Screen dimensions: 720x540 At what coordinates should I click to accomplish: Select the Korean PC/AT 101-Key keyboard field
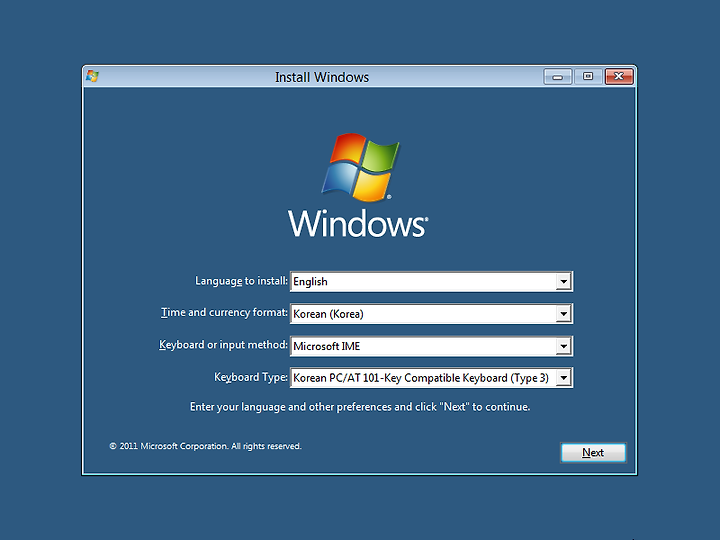pos(431,378)
